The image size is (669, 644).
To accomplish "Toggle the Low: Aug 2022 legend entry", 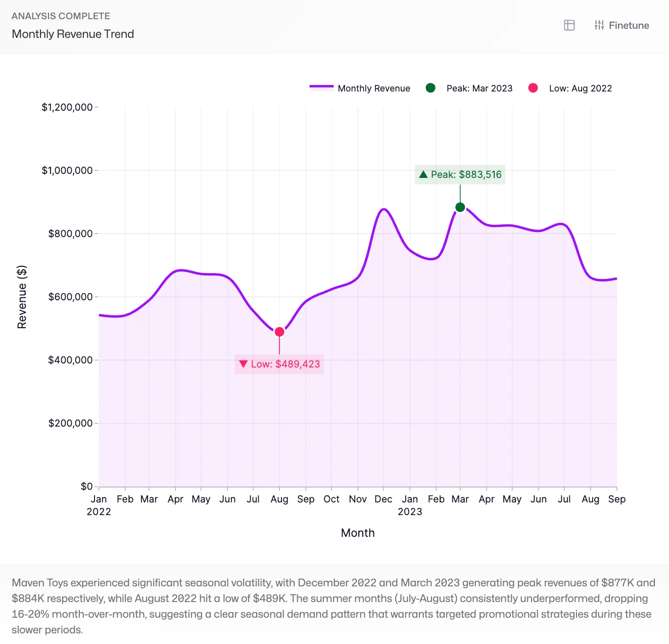I will tap(580, 88).
